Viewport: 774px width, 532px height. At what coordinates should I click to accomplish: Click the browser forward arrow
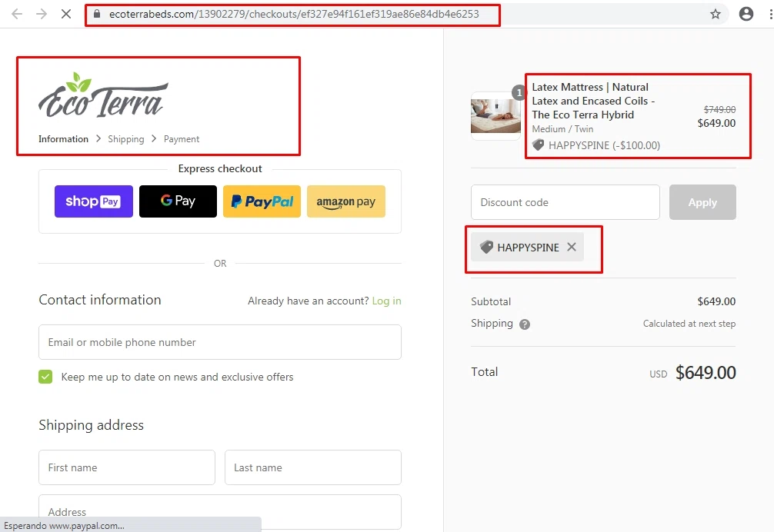click(x=42, y=14)
